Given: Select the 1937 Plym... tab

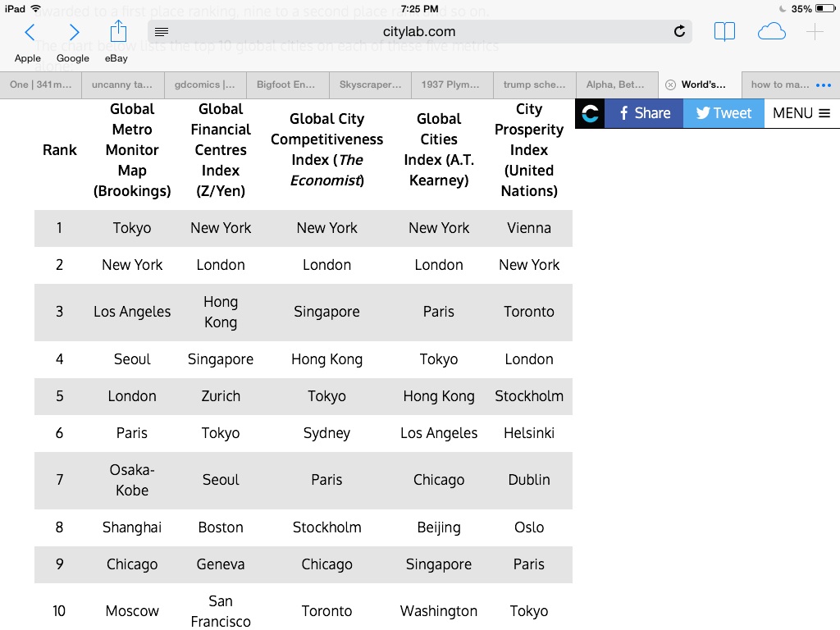Looking at the screenshot, I should click(451, 84).
